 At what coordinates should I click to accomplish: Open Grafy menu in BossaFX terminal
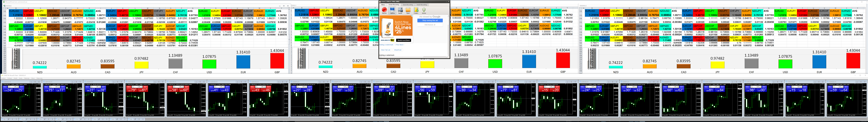(x=21, y=78)
